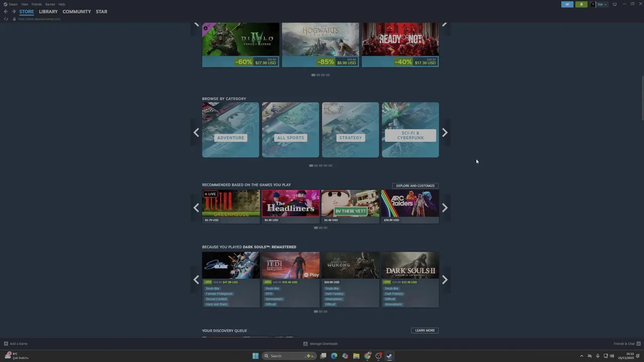Show previous categories with the left arrow
Viewport: 644px width, 362px height.
(x=196, y=133)
